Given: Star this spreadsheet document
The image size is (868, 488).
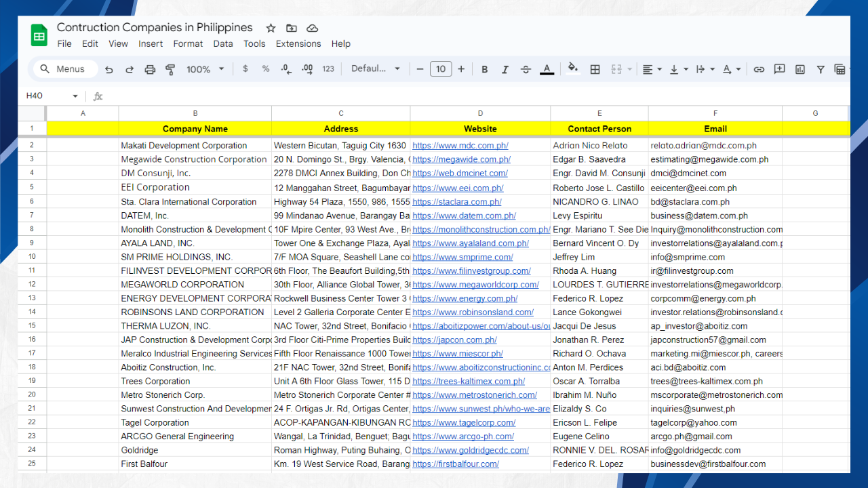Looking at the screenshot, I should [271, 28].
